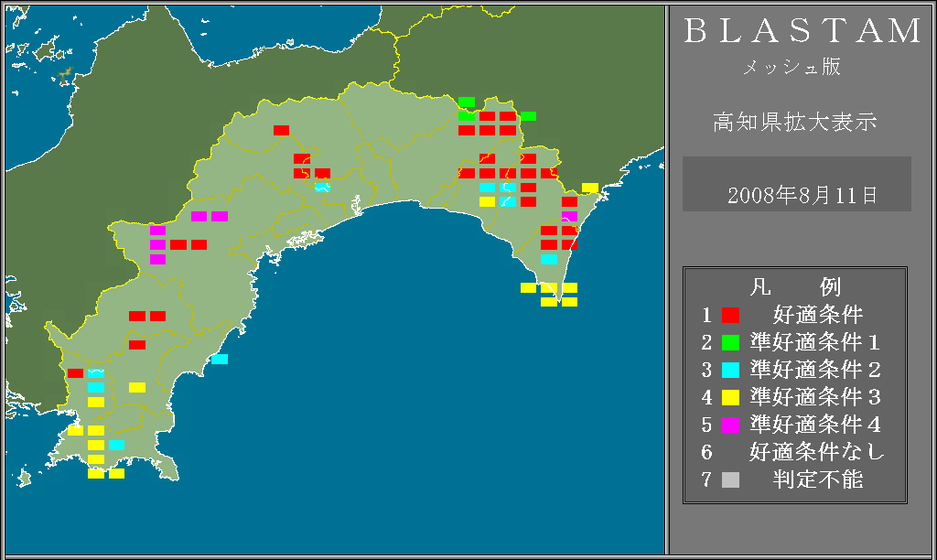Click the legend label 準好適条件3
This screenshot has width=937, height=560.
pos(815,397)
